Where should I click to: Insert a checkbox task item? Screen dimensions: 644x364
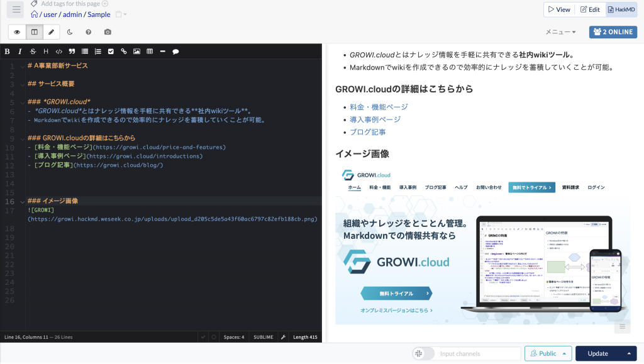[111, 52]
